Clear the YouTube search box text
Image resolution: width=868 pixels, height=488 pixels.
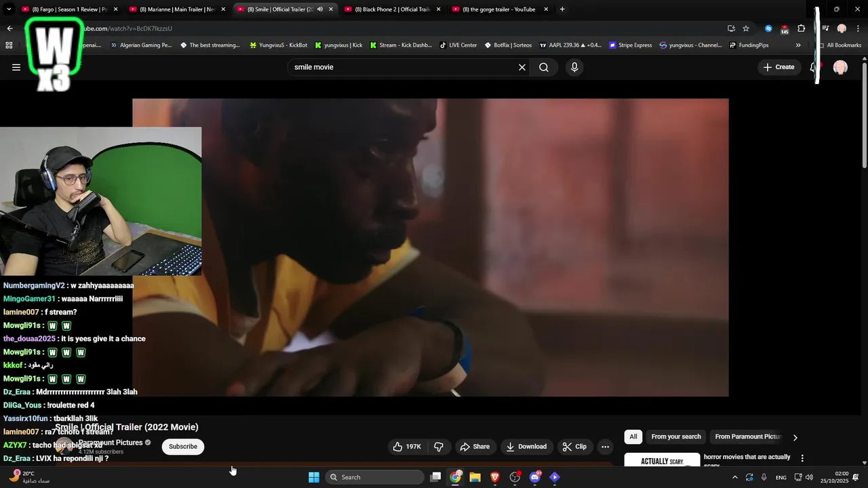(522, 67)
